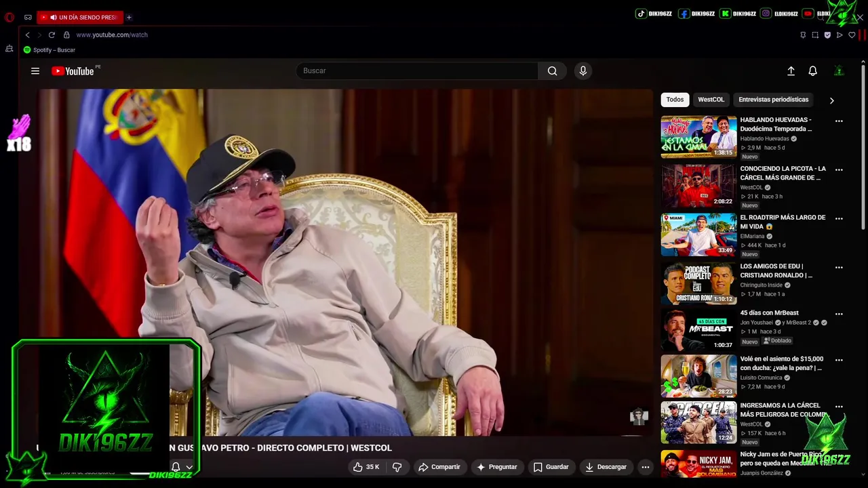868x488 pixels.
Task: Open options for EL ROADTRIP MÁS LARGO
Action: click(x=839, y=219)
